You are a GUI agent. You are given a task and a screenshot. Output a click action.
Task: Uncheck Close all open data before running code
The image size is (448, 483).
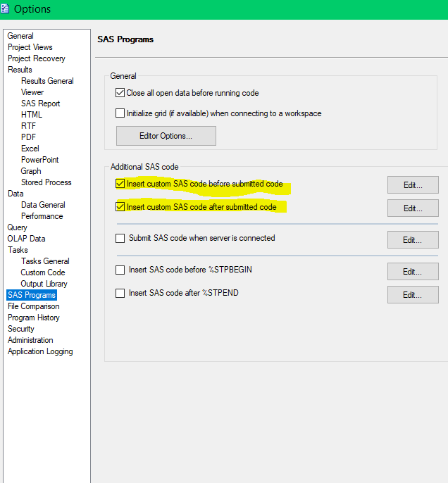pyautogui.click(x=120, y=93)
